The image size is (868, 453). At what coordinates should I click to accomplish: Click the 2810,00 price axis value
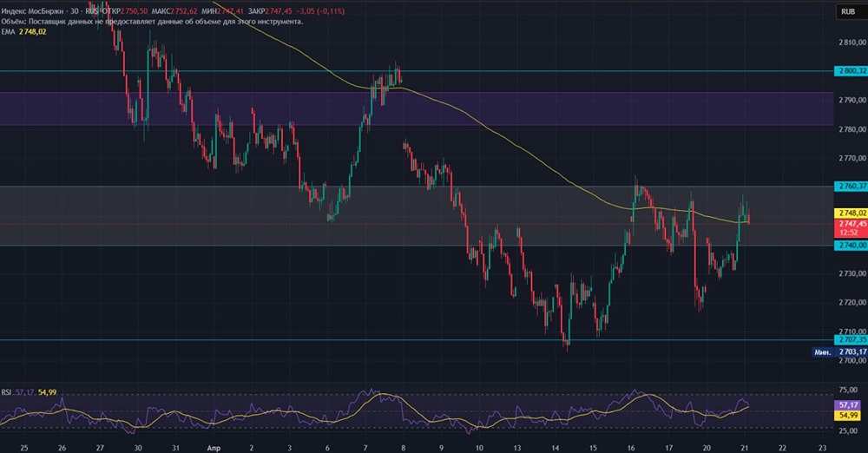click(852, 42)
